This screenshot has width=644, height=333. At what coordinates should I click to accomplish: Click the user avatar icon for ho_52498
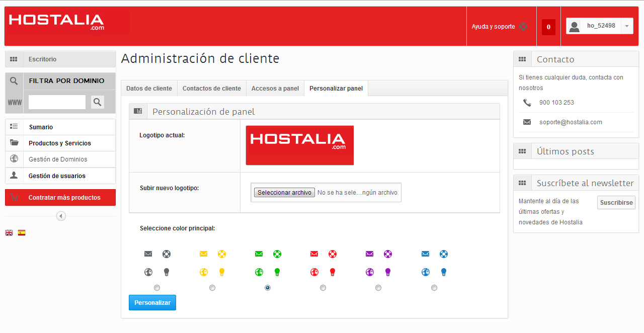point(574,26)
